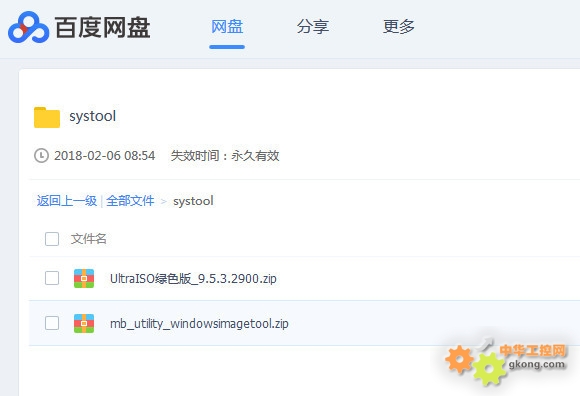The image size is (580, 396).
Task: Open file UltraISO绿色版_9.5.3.2900.zip
Action: (x=193, y=278)
